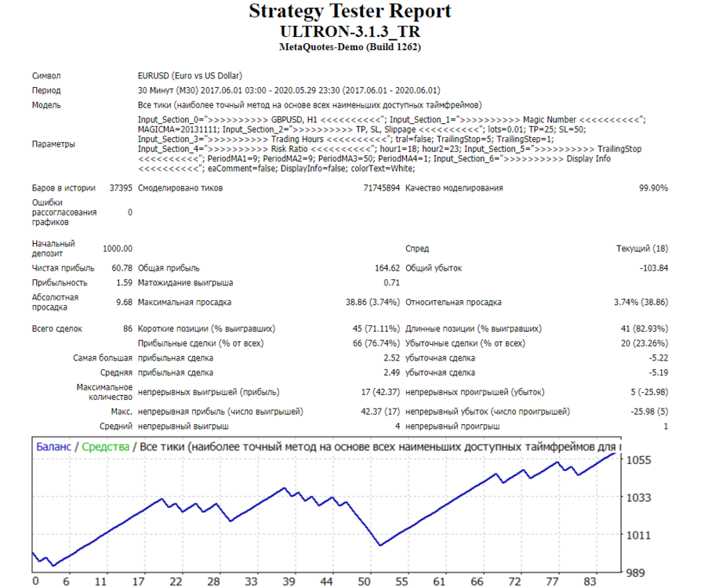Click average profit trade value 2.49
The image size is (719, 588).
391,373
